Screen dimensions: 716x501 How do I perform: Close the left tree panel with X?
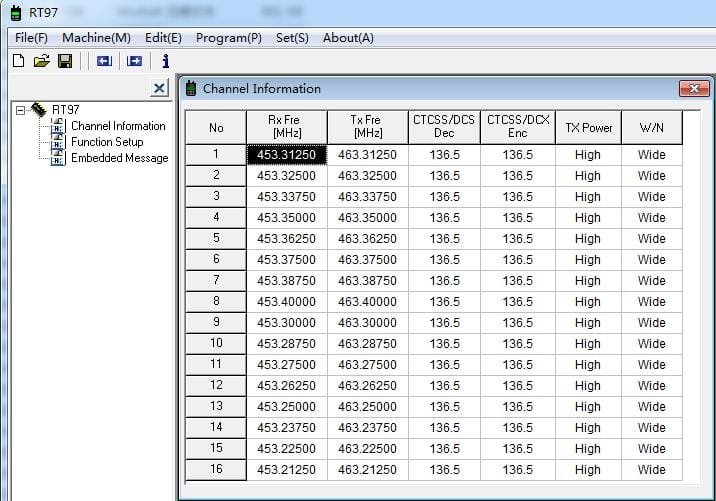click(159, 89)
